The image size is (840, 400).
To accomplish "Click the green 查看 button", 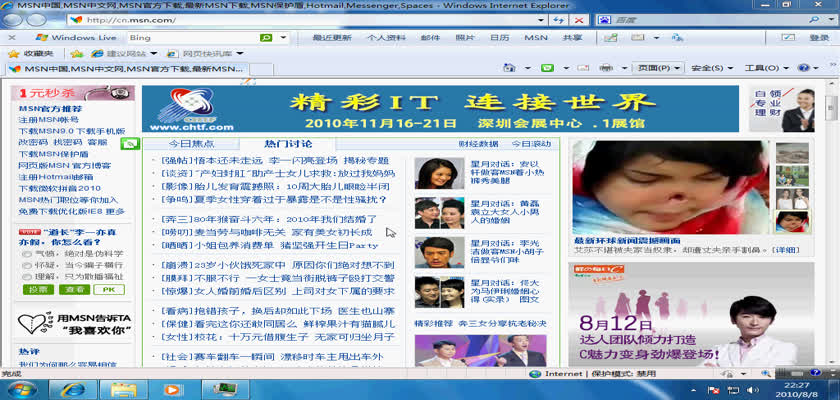I will coord(74,290).
